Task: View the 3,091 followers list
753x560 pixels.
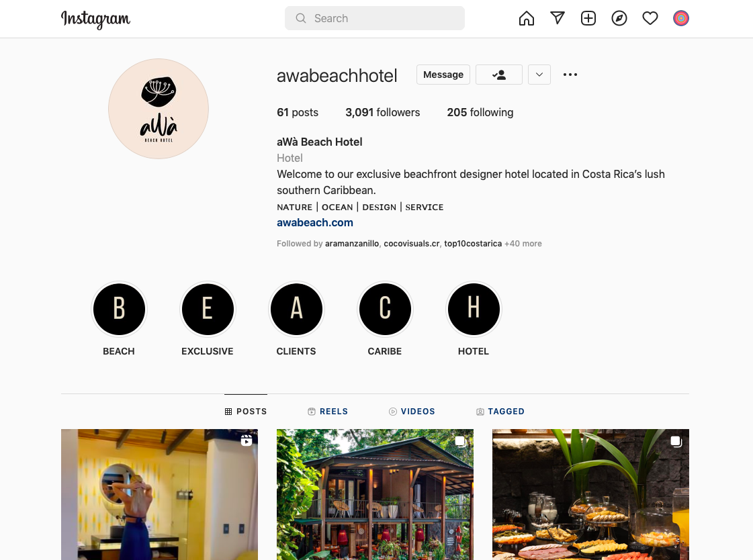Action: 383,112
